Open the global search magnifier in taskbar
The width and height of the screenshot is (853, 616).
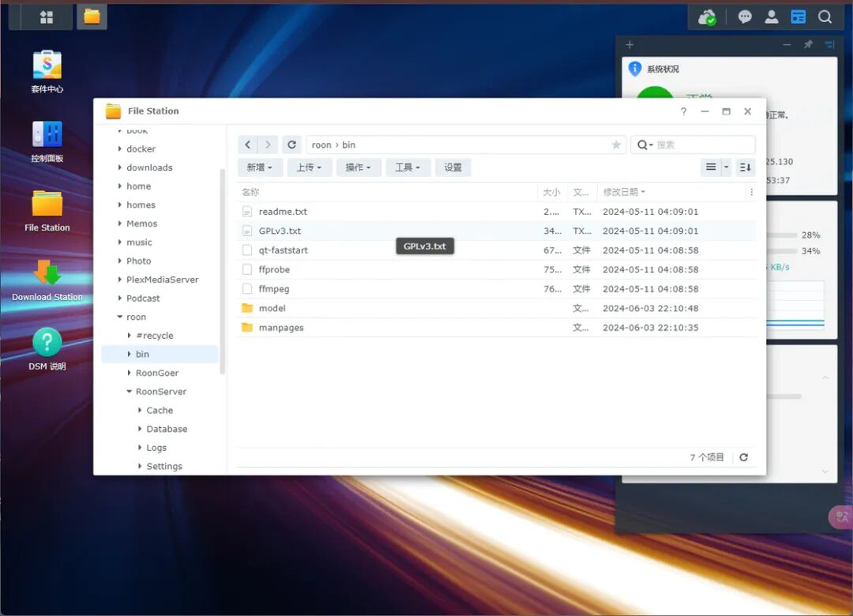point(825,17)
